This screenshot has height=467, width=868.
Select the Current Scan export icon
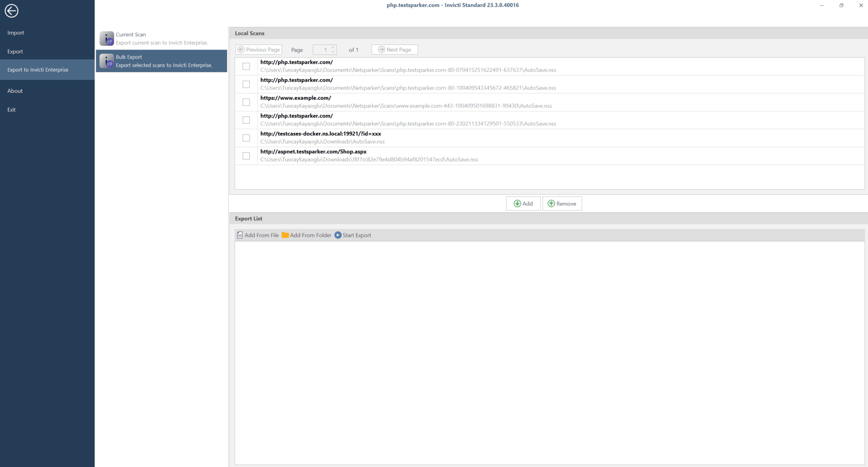[x=107, y=39]
